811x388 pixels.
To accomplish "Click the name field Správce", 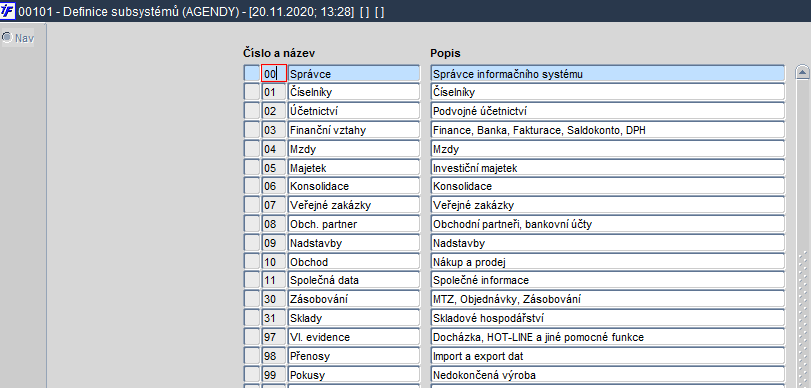I will coord(354,73).
